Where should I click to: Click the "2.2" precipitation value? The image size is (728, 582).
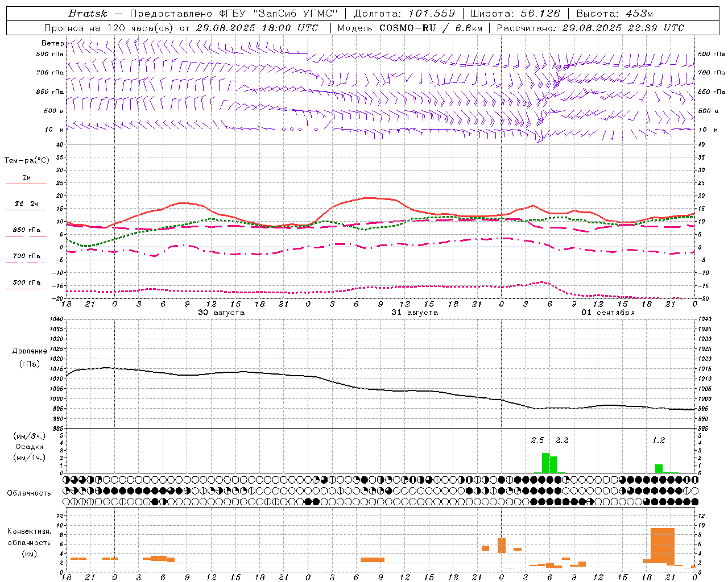562,440
